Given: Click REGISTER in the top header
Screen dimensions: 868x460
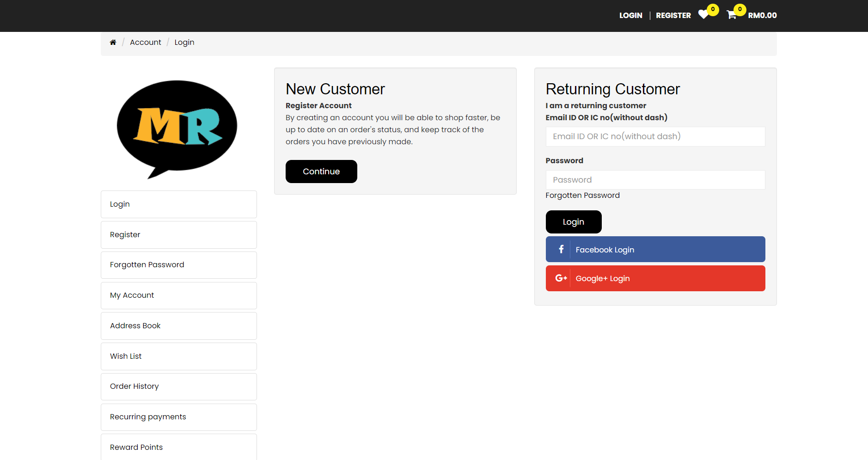Looking at the screenshot, I should pyautogui.click(x=673, y=15).
